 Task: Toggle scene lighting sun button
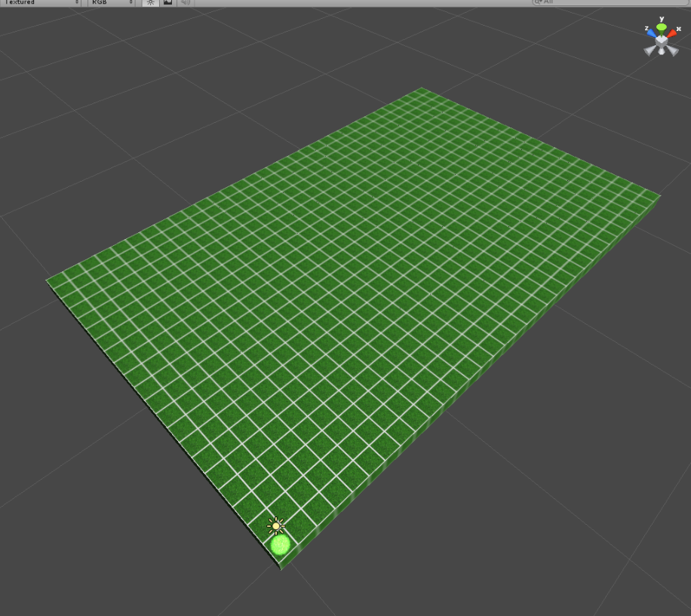(151, 2)
